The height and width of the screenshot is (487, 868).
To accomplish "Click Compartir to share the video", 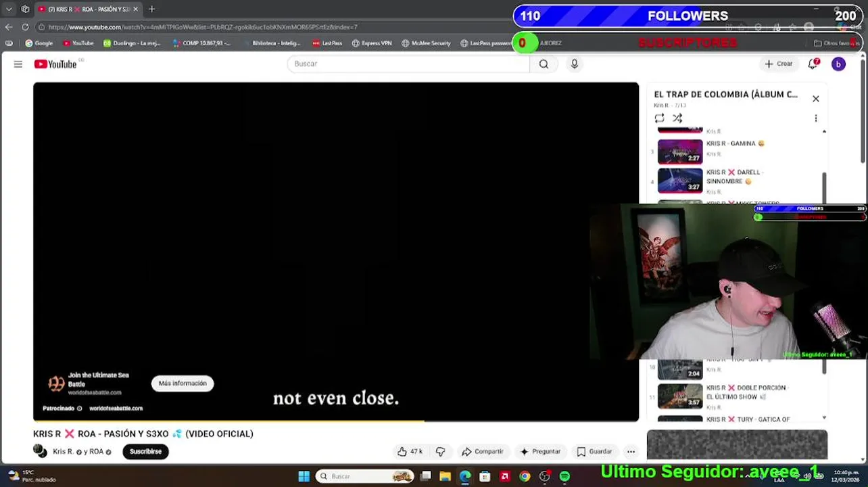I will tap(483, 452).
